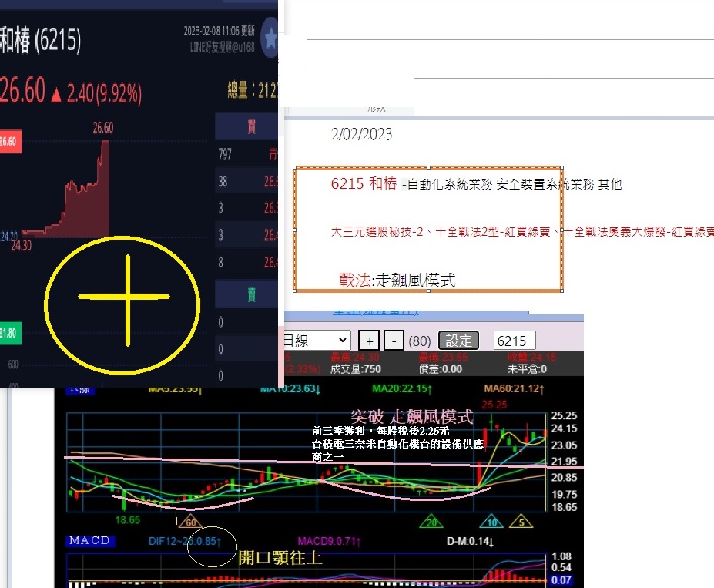Click the 價差:0.00 text
This screenshot has width=714, height=588.
[x=441, y=369]
